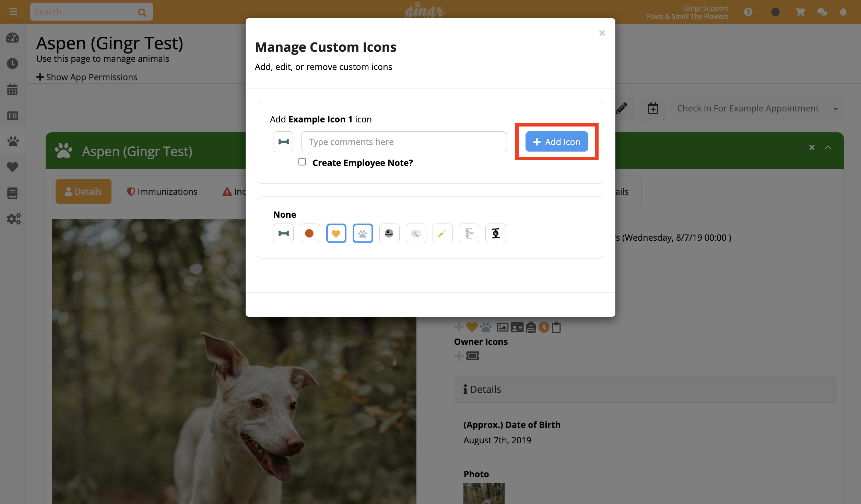Select the bone icon in the modal
Image resolution: width=861 pixels, height=504 pixels.
point(283,233)
